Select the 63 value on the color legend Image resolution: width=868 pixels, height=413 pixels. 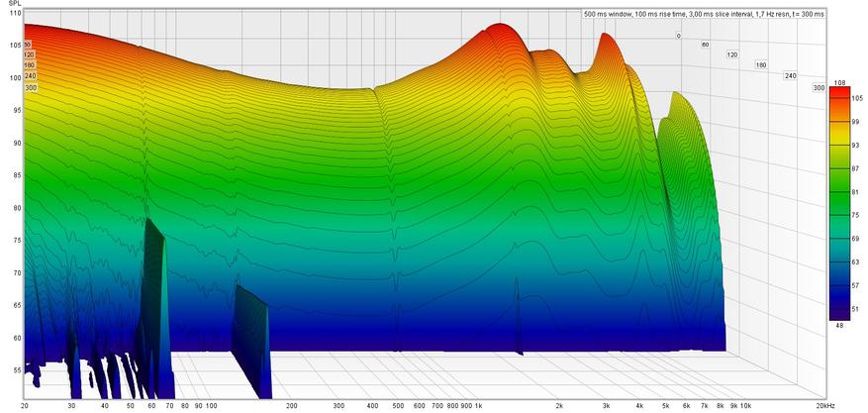point(855,261)
